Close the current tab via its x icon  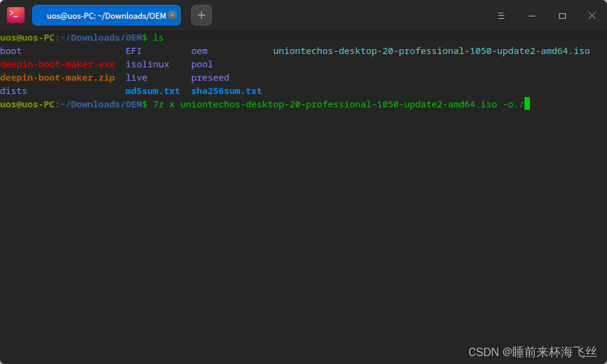(x=172, y=15)
